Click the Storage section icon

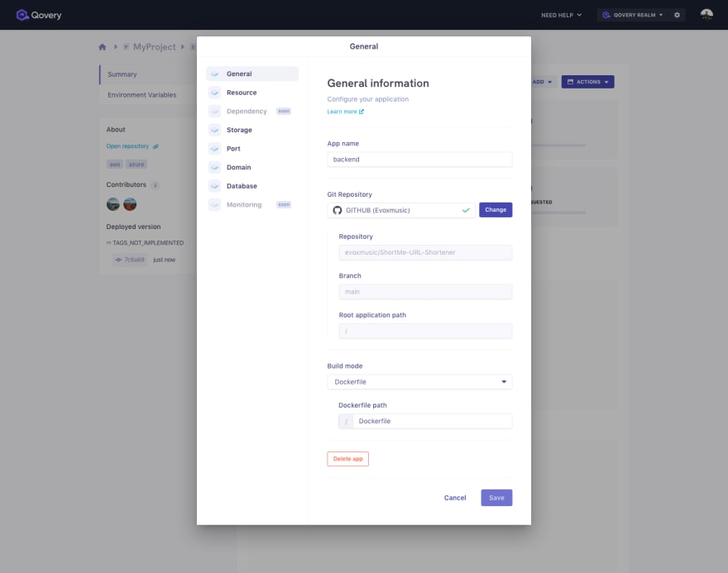click(x=214, y=130)
